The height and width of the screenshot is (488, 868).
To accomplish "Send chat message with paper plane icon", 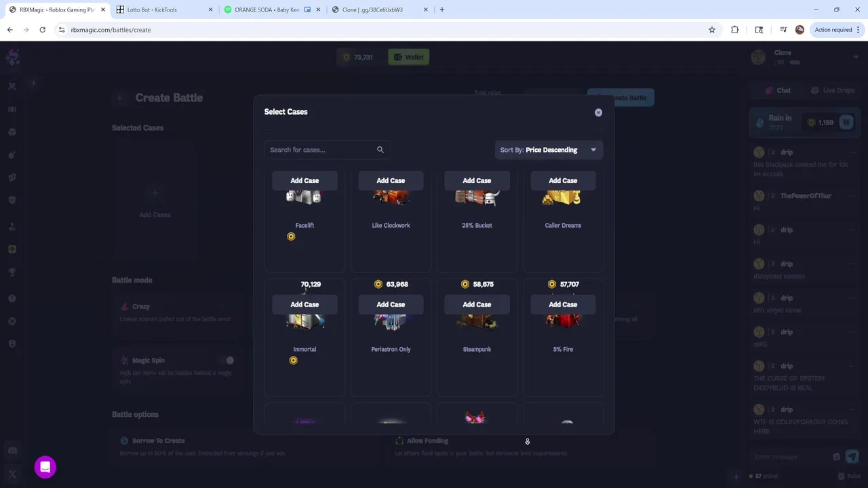I will coord(852,457).
